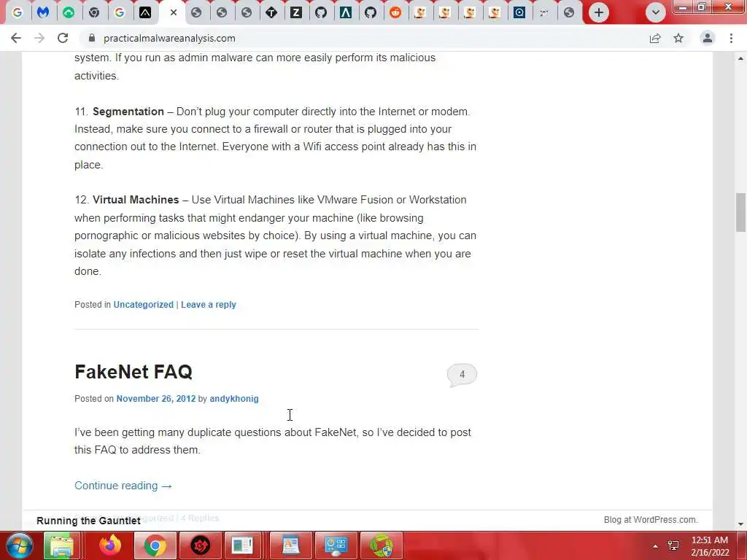Switch to the black triangle icon tab

145,12
